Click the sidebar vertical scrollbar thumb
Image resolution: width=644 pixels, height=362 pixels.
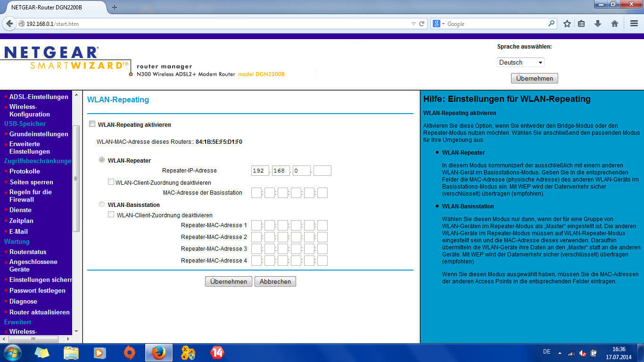(x=76, y=178)
